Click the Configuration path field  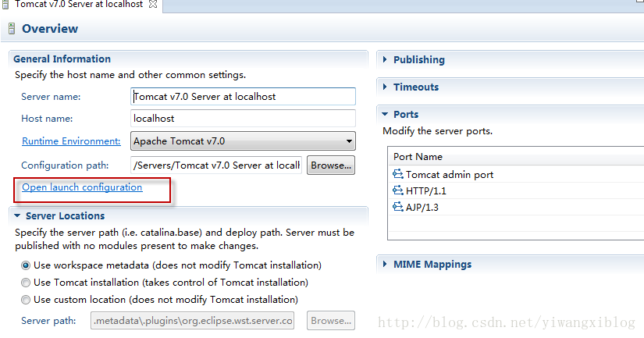[216, 165]
